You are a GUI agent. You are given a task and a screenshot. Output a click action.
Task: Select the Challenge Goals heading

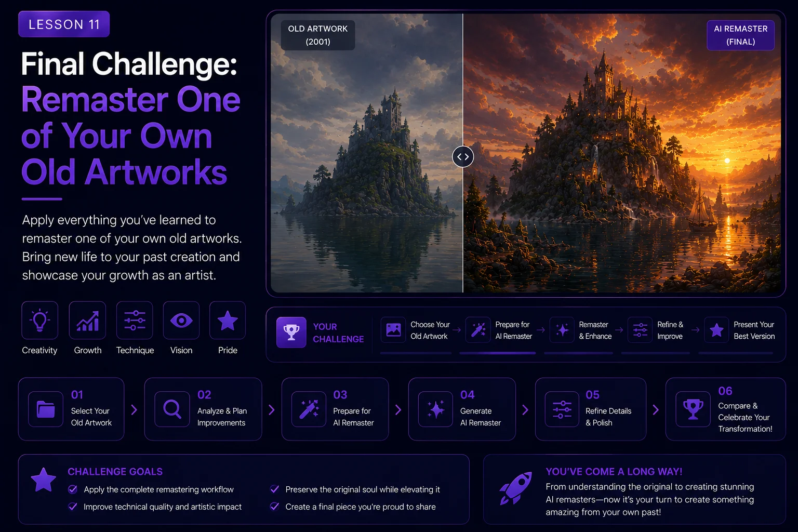click(115, 472)
